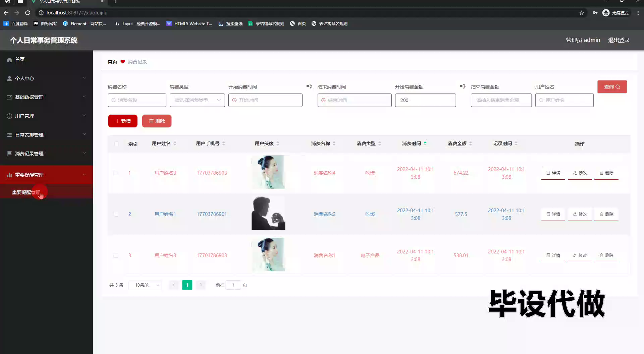Viewport: 644px width, 354px height.
Task: Sort table by 用户手机号 column arrows
Action: pos(224,143)
